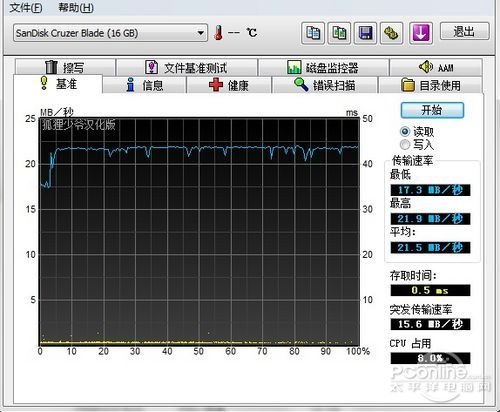Viewport: 500px width, 412px height.
Task: Click the copy screenshot to clipboard icon
Action: 339,33
